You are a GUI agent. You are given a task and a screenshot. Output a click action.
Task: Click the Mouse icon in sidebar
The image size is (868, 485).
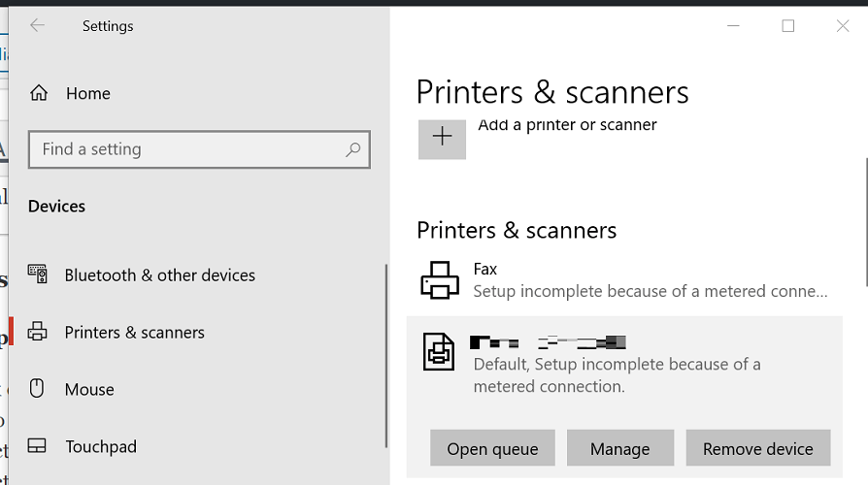click(x=38, y=389)
